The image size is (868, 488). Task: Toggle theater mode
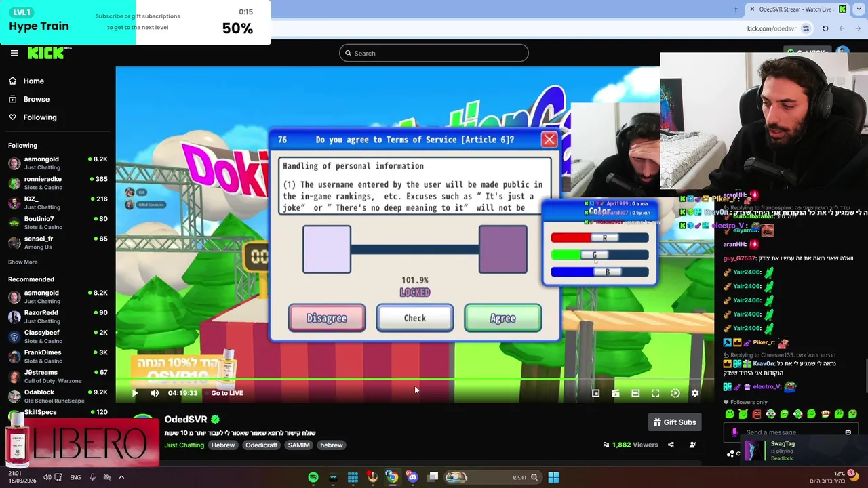(x=635, y=393)
